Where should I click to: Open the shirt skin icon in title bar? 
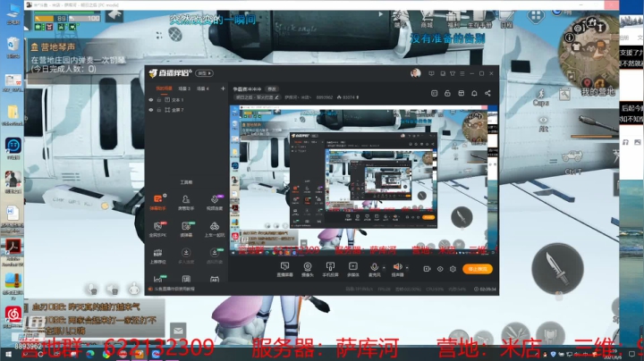[453, 74]
